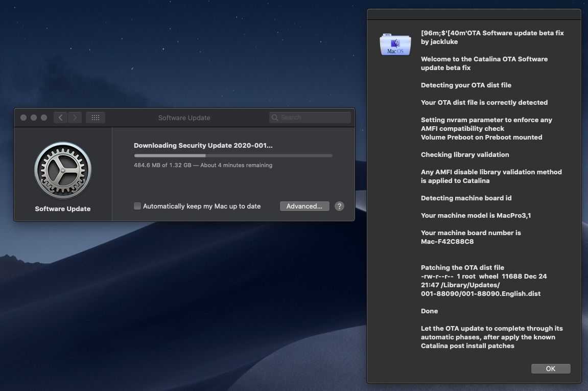Click 'Welcome to the Catalina OTA Software' line

point(484,59)
